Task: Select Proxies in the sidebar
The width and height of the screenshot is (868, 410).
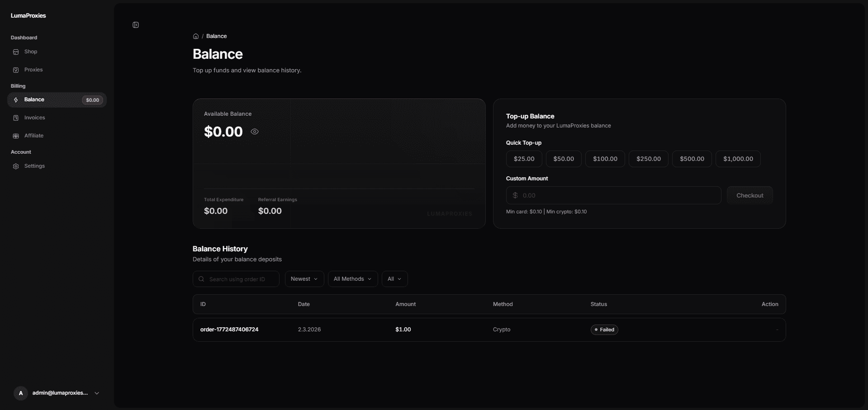Action: 33,70
